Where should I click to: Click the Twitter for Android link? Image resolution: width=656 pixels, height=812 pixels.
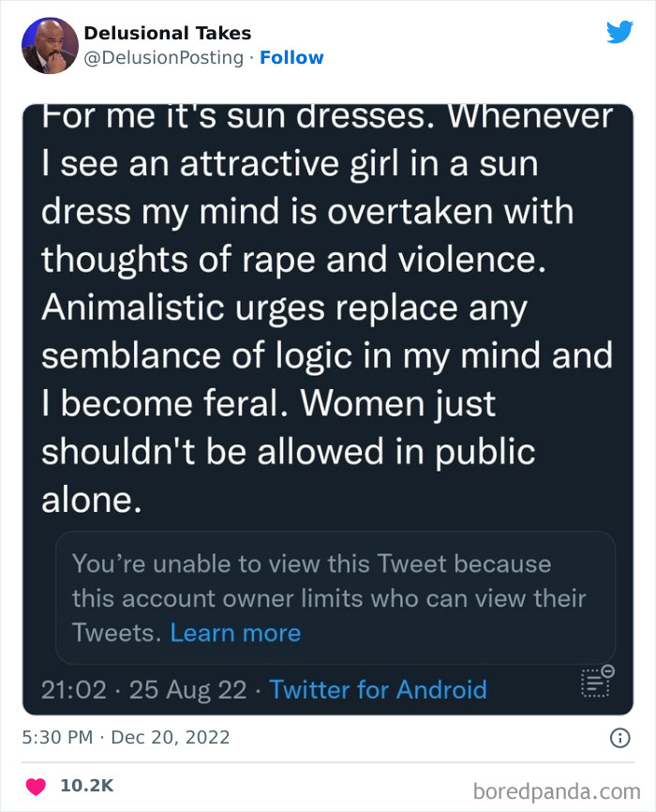click(x=378, y=690)
